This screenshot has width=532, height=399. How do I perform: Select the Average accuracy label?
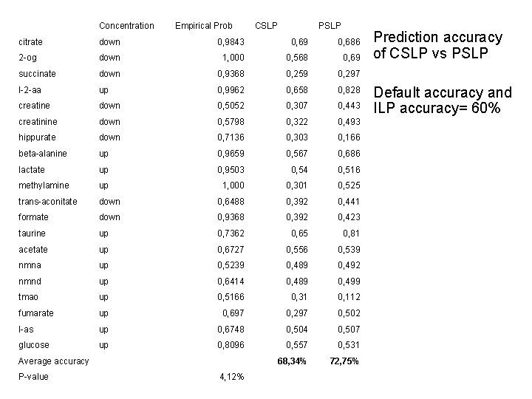pyautogui.click(x=54, y=361)
